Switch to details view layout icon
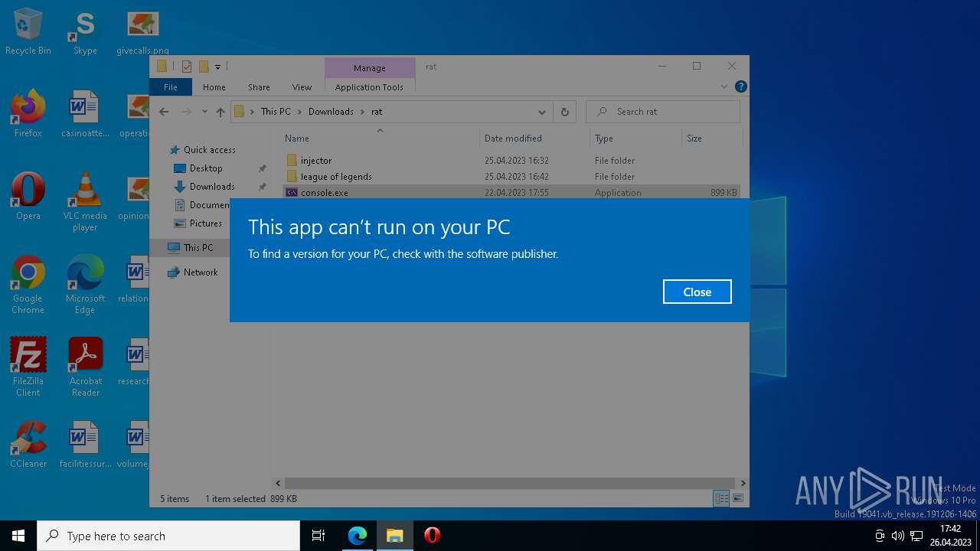 coord(721,499)
